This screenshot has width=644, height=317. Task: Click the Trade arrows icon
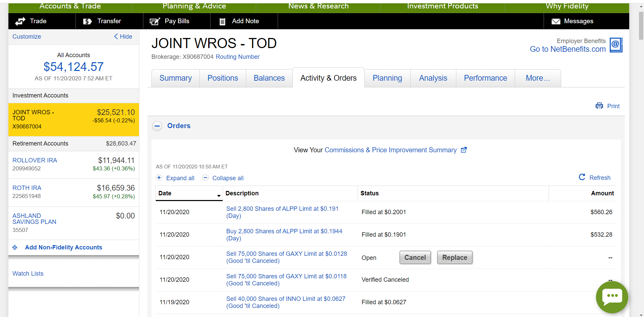tap(20, 21)
